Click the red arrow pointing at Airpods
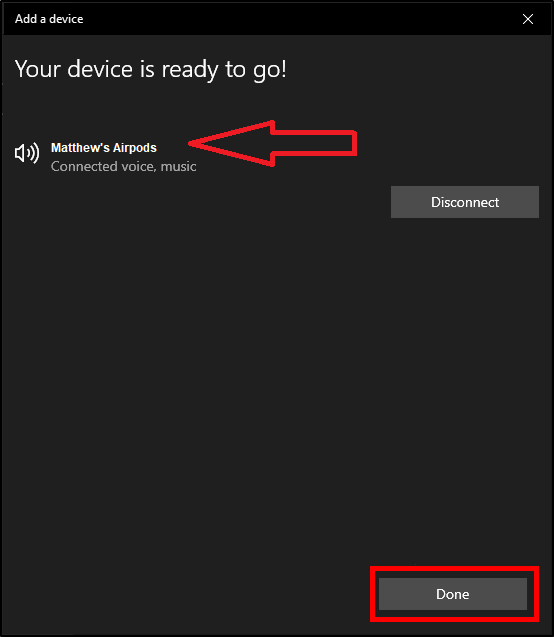The height and width of the screenshot is (637, 554). pos(273,143)
